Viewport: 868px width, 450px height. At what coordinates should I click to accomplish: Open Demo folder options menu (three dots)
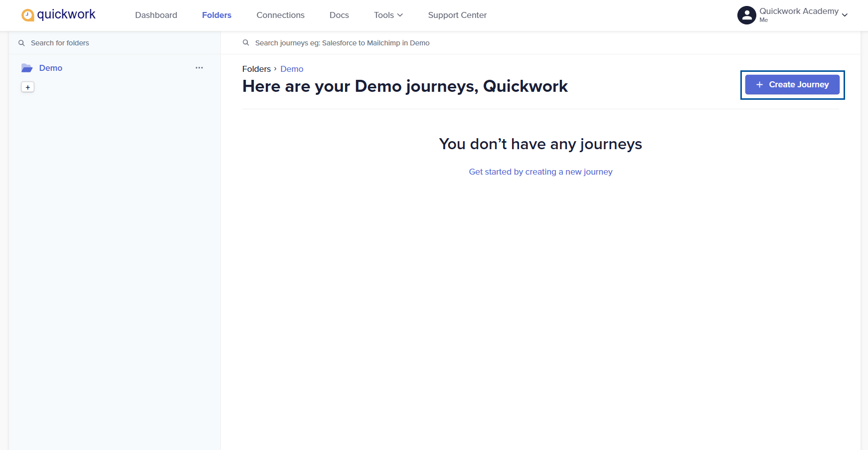click(199, 68)
